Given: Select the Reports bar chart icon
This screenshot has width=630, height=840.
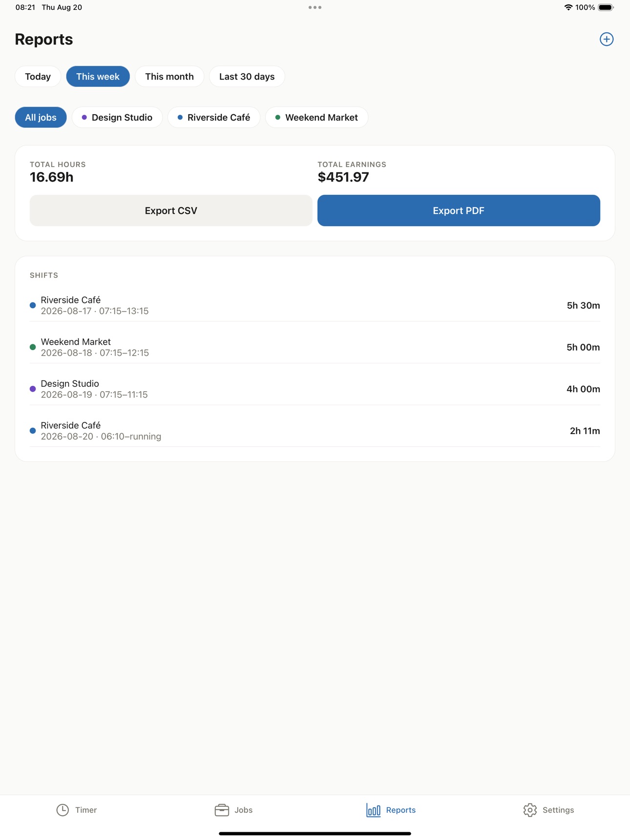Looking at the screenshot, I should (x=374, y=810).
